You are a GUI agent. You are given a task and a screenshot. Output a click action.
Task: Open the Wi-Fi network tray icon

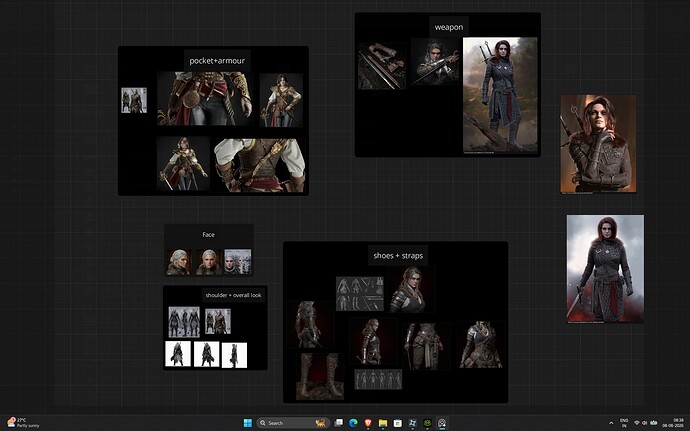tap(636, 423)
